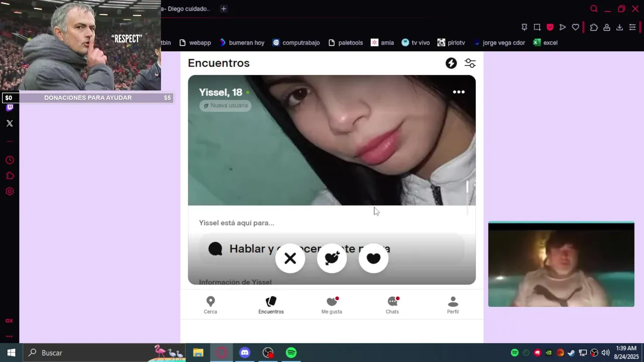Screen dimensions: 644x362
Task: Open the paletools bookmark
Action: pos(345,43)
